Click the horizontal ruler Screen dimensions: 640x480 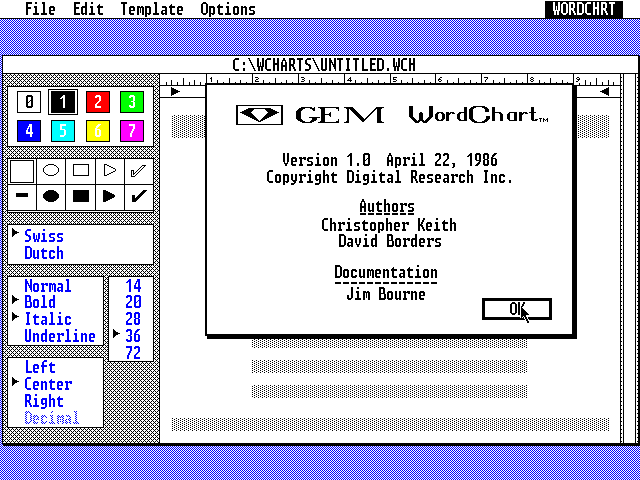[x=390, y=80]
